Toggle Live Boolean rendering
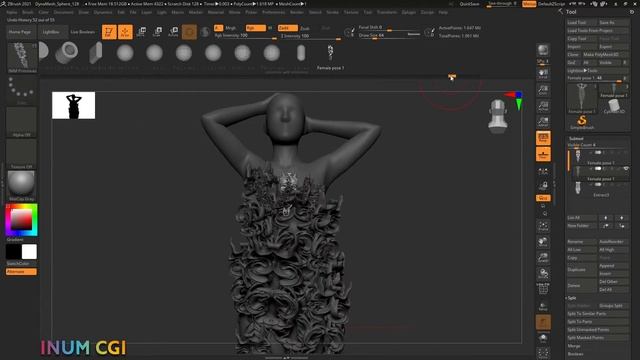 pyautogui.click(x=82, y=32)
